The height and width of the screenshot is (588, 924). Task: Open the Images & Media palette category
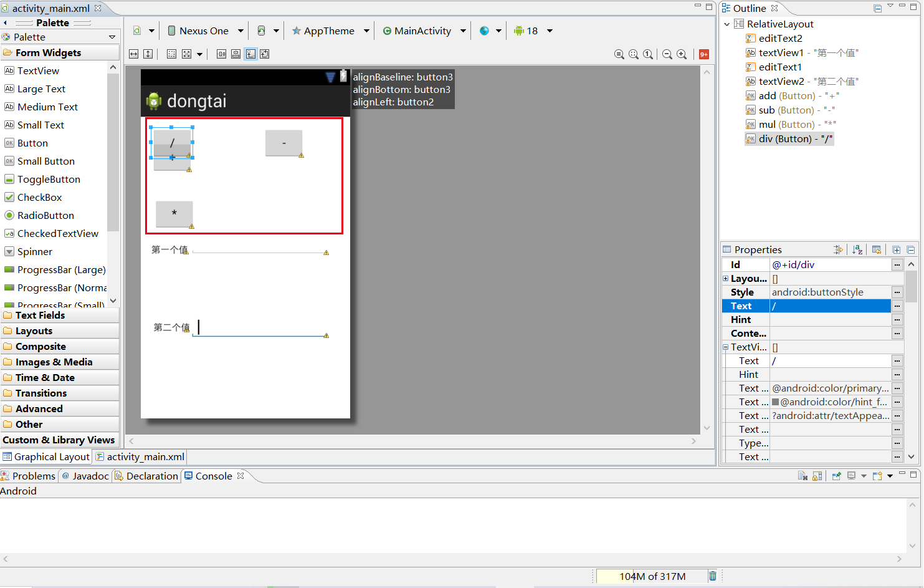coord(60,362)
